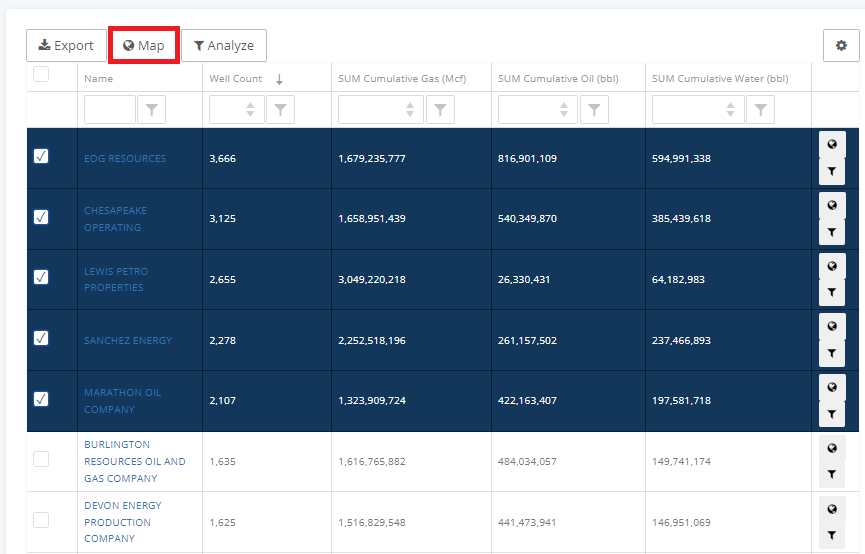Viewport: 865px width, 554px height.
Task: Map the BURLINGTON RESOURCES row globe icon
Action: click(x=832, y=448)
